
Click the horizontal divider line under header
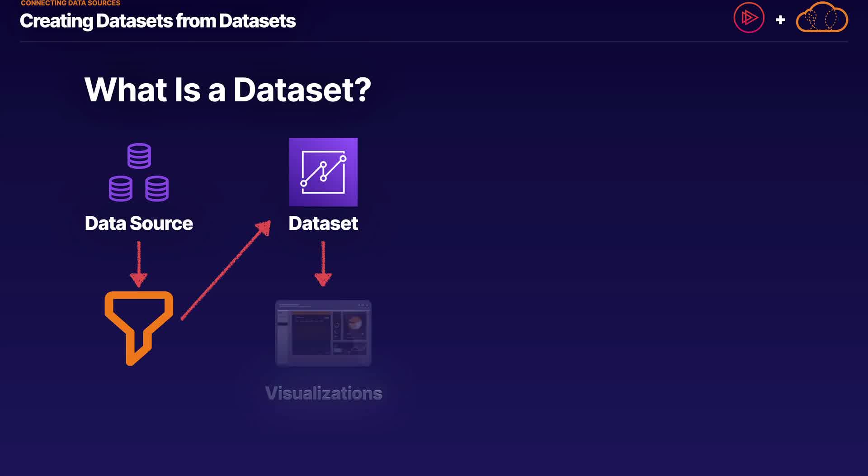point(434,42)
